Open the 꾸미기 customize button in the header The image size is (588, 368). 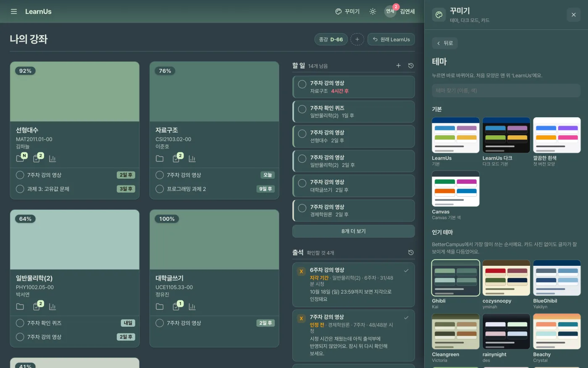click(x=347, y=11)
